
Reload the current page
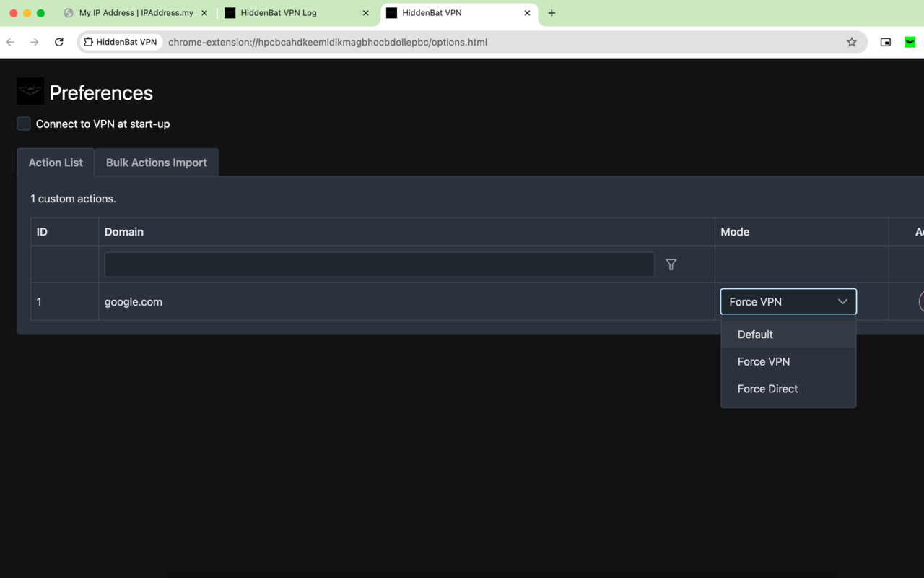pos(59,42)
